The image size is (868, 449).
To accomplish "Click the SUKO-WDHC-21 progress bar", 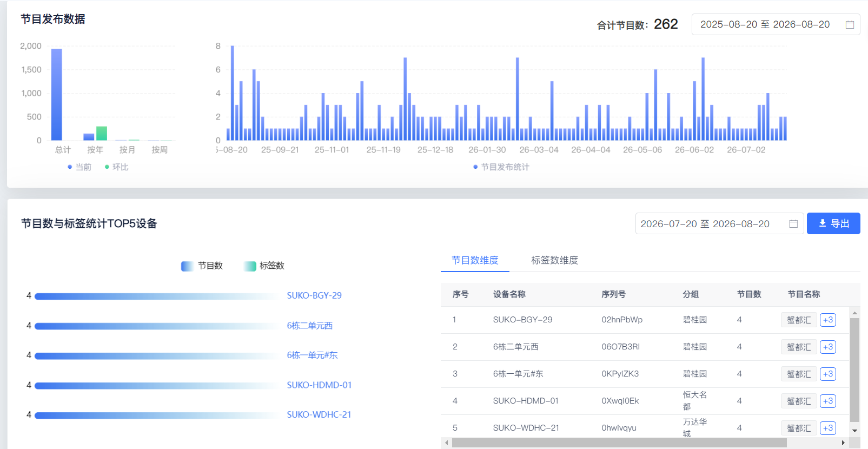I will [157, 415].
